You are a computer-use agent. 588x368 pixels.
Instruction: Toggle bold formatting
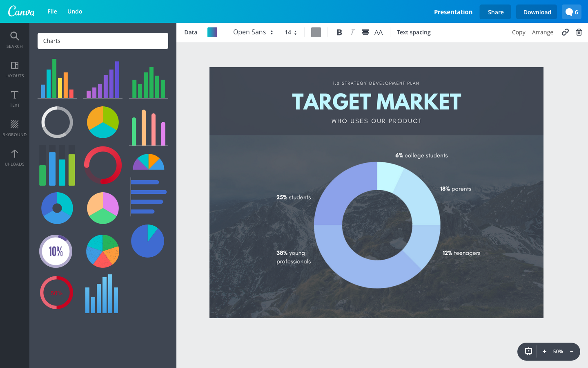point(339,32)
